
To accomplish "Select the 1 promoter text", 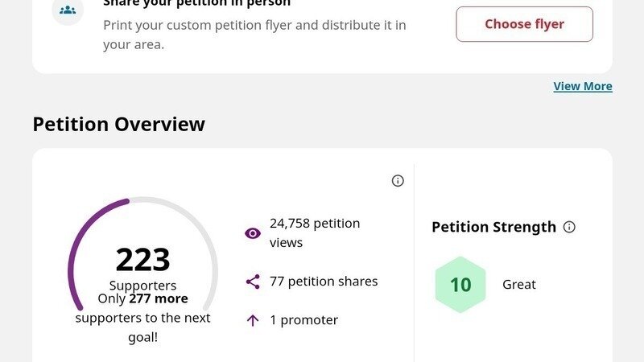I will click(x=303, y=319).
